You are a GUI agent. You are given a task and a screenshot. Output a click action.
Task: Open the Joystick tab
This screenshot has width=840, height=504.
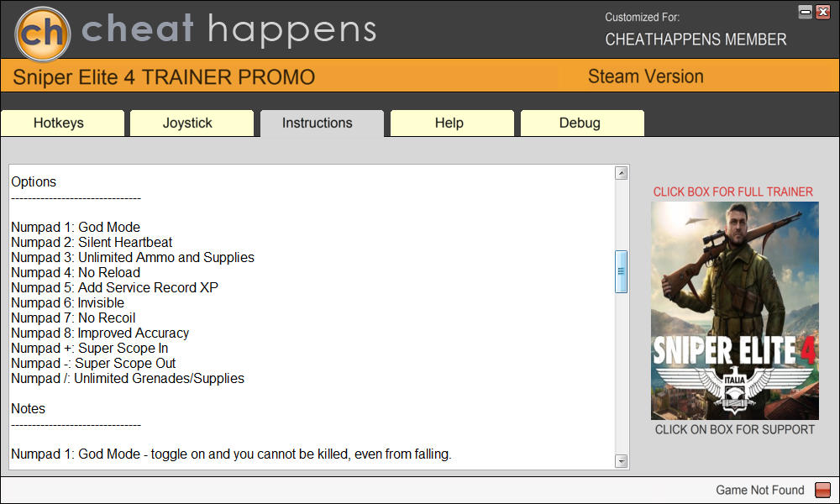[187, 123]
